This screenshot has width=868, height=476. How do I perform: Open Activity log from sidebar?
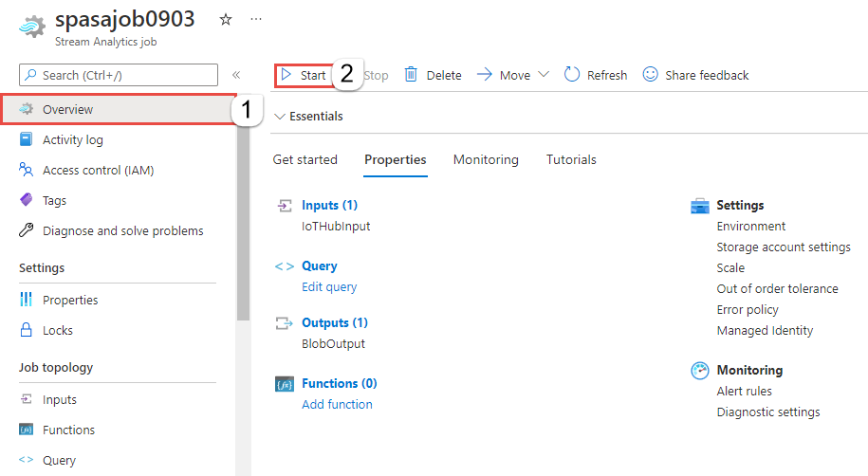pyautogui.click(x=72, y=139)
